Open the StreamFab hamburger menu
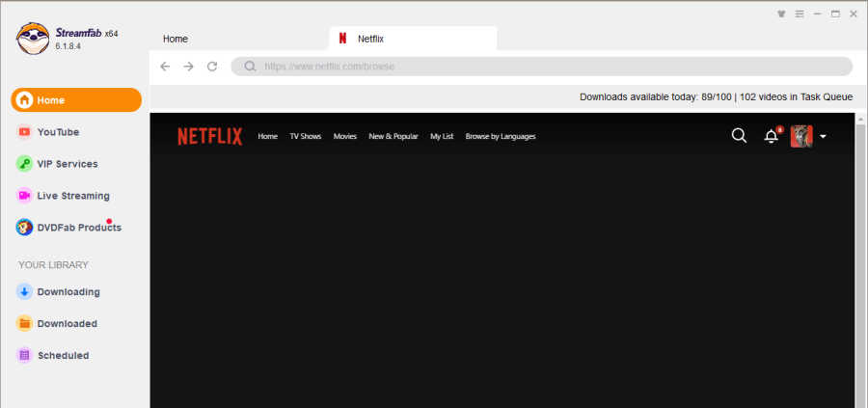The height and width of the screenshot is (408, 868). pos(800,14)
